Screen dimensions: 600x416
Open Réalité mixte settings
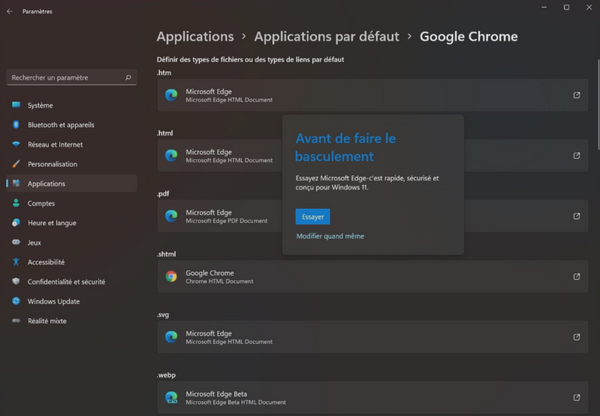[46, 321]
